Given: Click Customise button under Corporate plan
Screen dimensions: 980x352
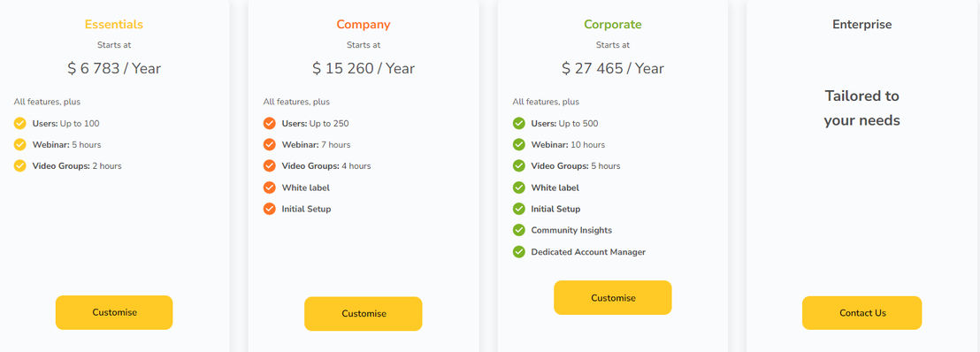Looking at the screenshot, I should pos(613,297).
